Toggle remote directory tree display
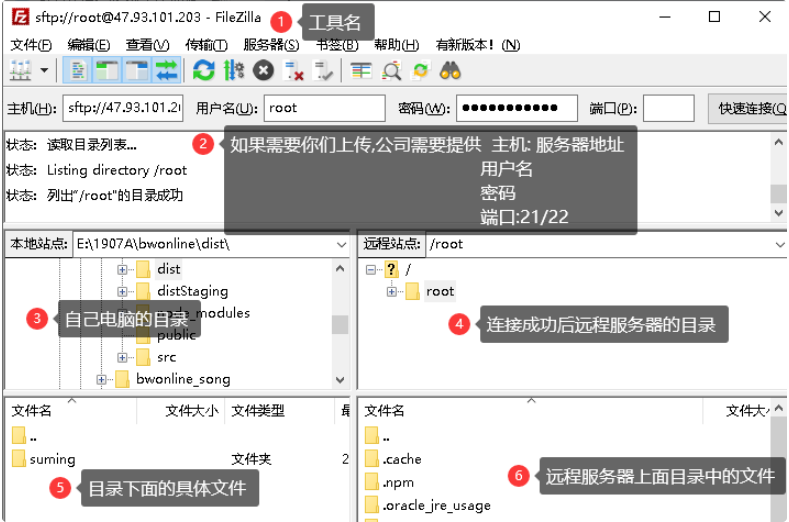Viewport: 789px width, 522px height. 136,71
